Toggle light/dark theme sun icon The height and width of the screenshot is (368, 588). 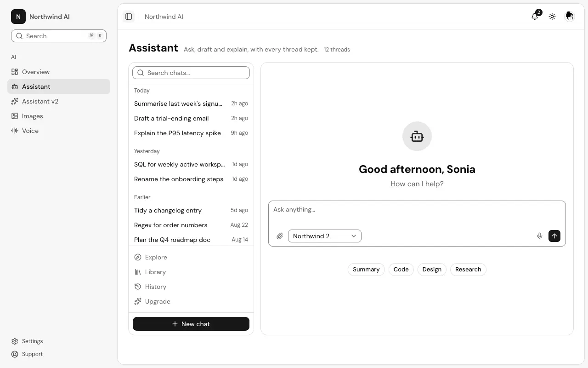coord(552,17)
